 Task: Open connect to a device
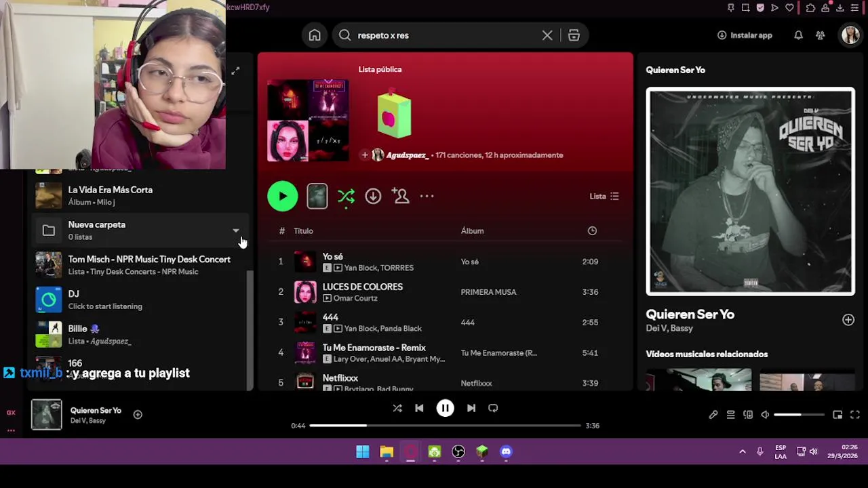[748, 415]
